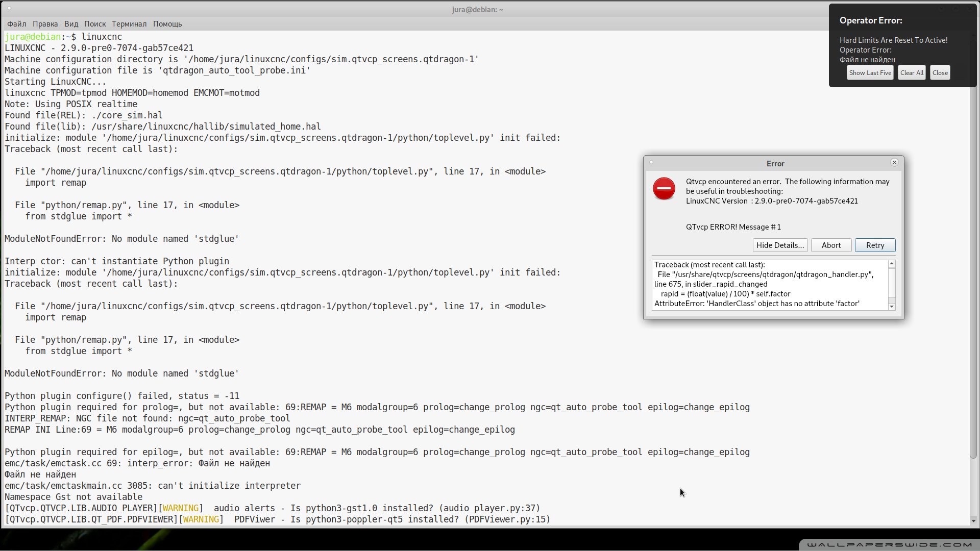The height and width of the screenshot is (551, 980).
Task: Click terminal scrollbar down arrow
Action: tap(973, 521)
